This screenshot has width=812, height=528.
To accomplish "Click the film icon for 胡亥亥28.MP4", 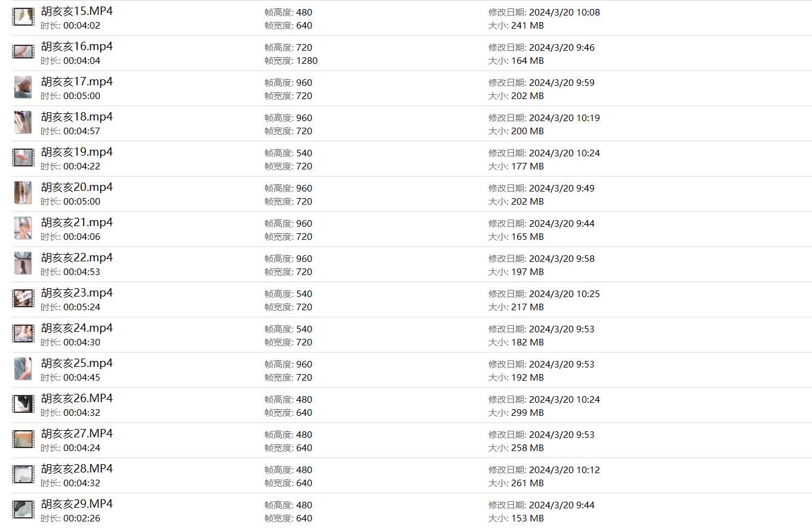I will coord(23,475).
